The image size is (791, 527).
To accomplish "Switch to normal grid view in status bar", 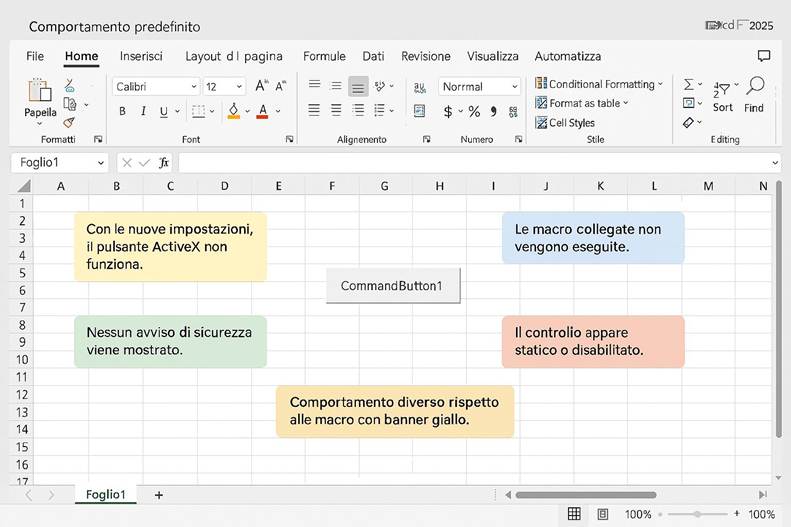I will 574,514.
